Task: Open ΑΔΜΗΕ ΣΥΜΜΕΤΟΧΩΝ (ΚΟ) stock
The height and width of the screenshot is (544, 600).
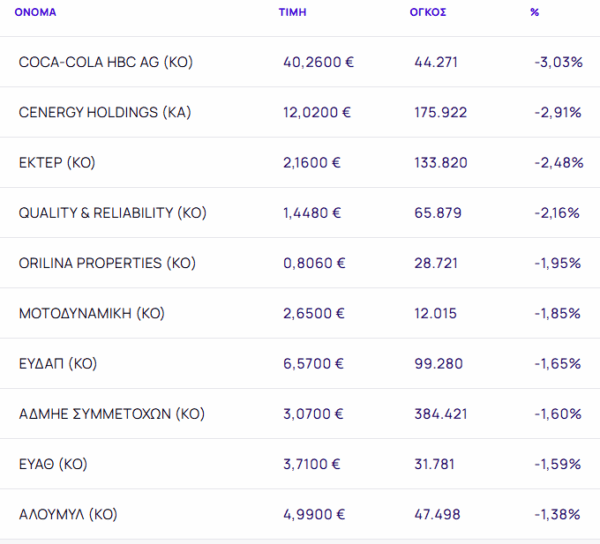Action: [112, 414]
